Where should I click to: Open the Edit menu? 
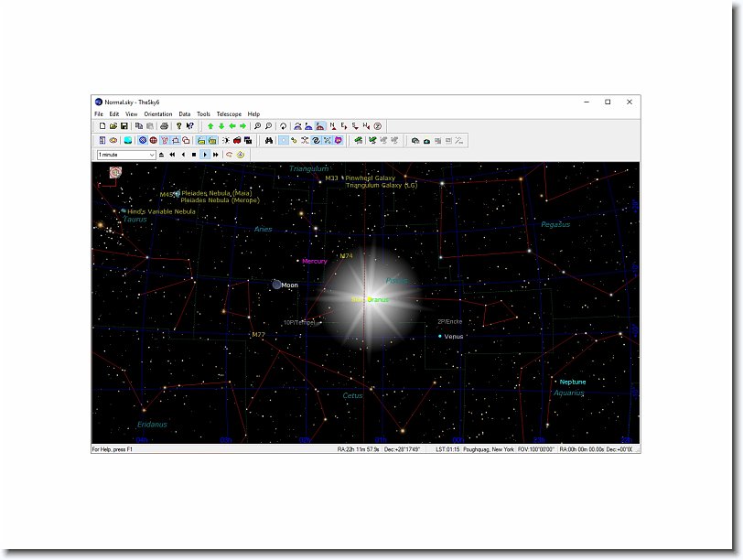coord(114,114)
